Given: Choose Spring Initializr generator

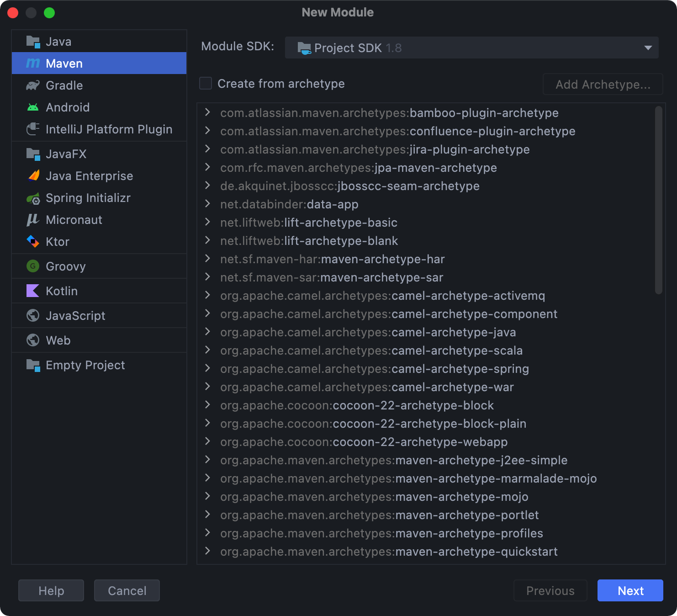Looking at the screenshot, I should click(x=99, y=198).
